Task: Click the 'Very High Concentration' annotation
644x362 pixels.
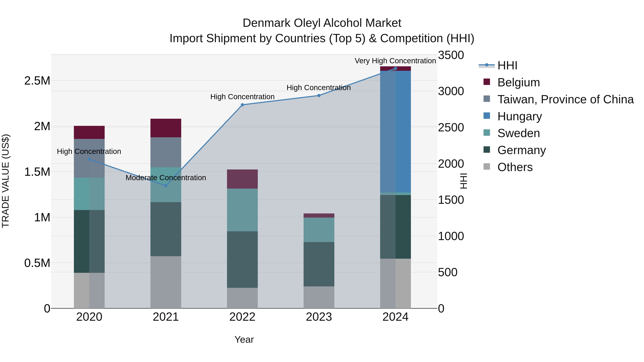Action: click(395, 61)
